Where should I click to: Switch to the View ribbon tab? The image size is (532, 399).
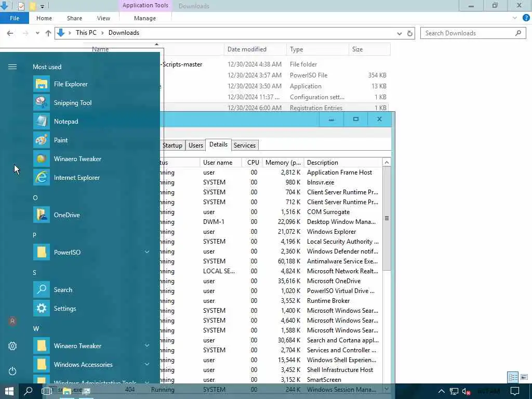point(103,18)
